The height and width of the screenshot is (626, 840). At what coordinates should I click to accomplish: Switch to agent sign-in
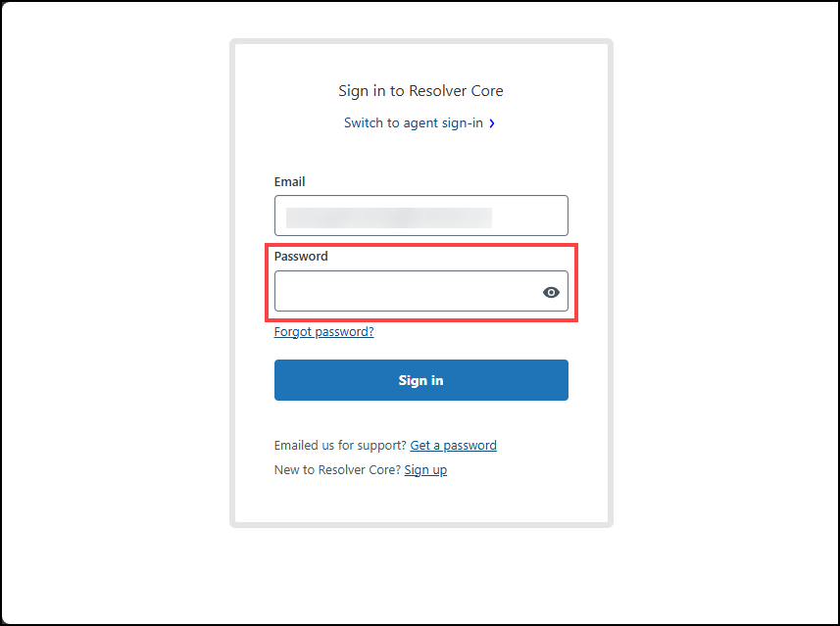click(x=415, y=123)
